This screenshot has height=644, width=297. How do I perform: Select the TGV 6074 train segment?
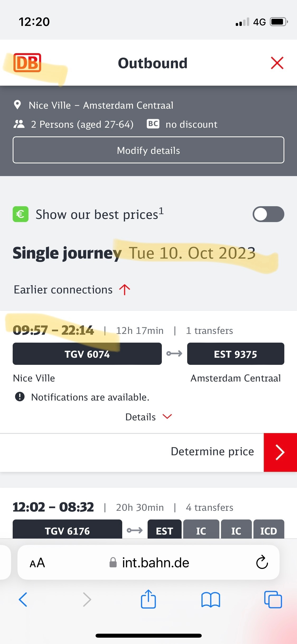(x=87, y=354)
